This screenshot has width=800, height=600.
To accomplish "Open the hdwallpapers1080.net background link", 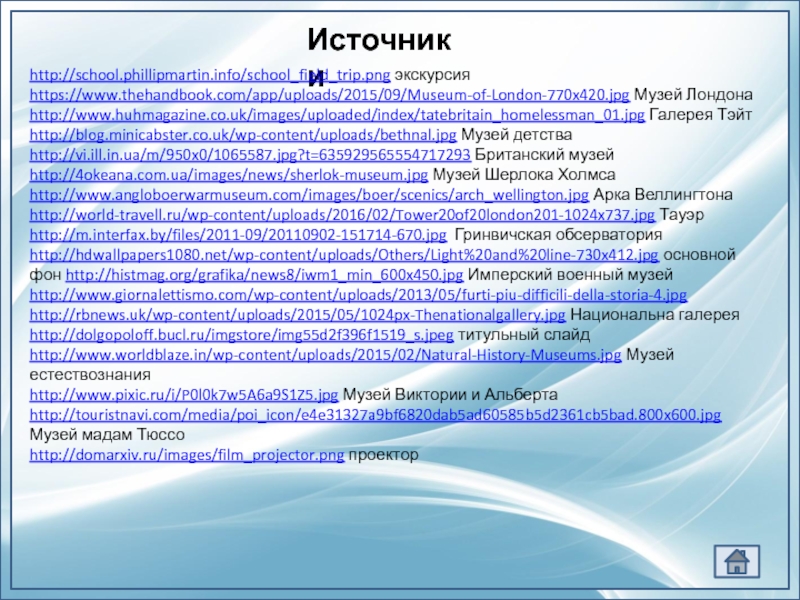I will pyautogui.click(x=344, y=255).
